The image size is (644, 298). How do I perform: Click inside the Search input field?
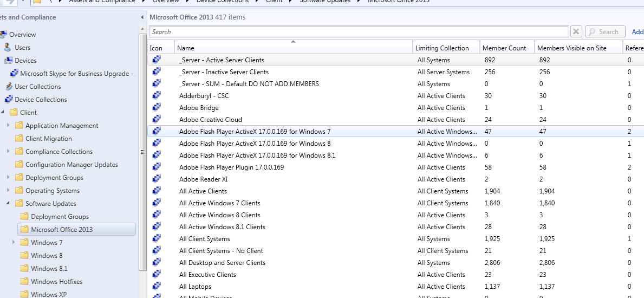click(x=359, y=31)
